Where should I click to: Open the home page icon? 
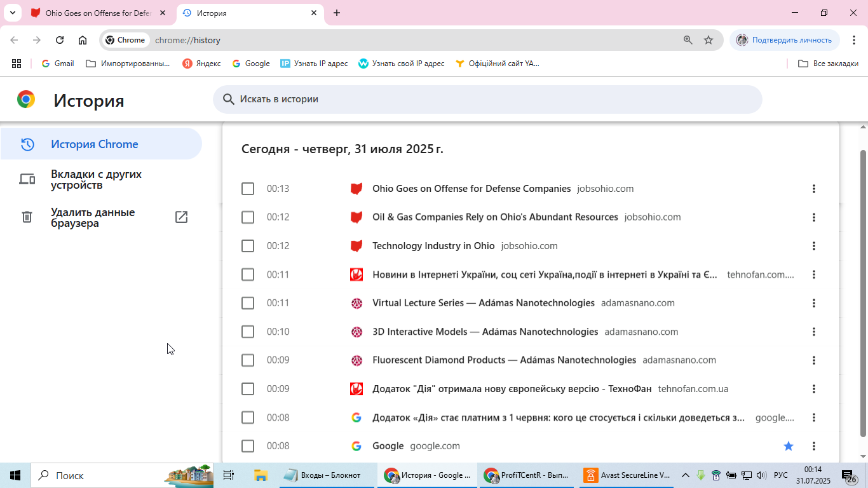83,40
